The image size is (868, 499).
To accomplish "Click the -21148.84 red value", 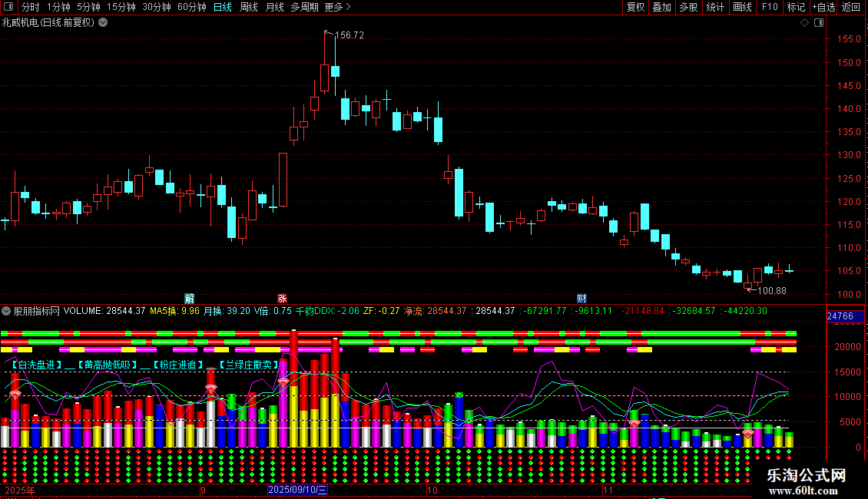I will 641,311.
